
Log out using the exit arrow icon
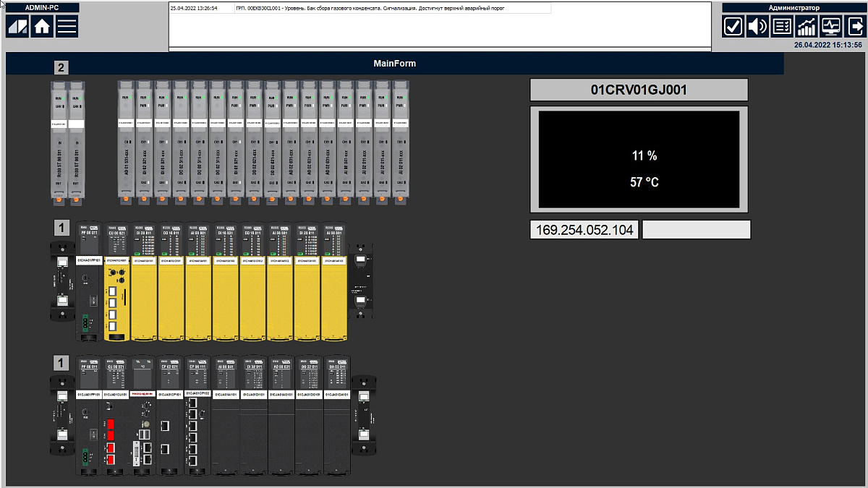click(855, 27)
